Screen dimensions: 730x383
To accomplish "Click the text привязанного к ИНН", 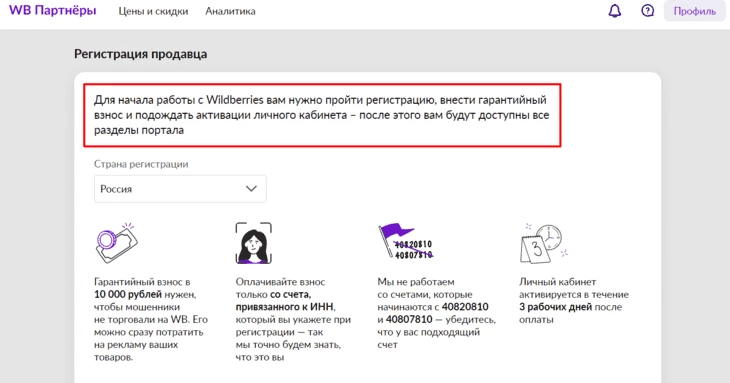I will coord(284,307).
